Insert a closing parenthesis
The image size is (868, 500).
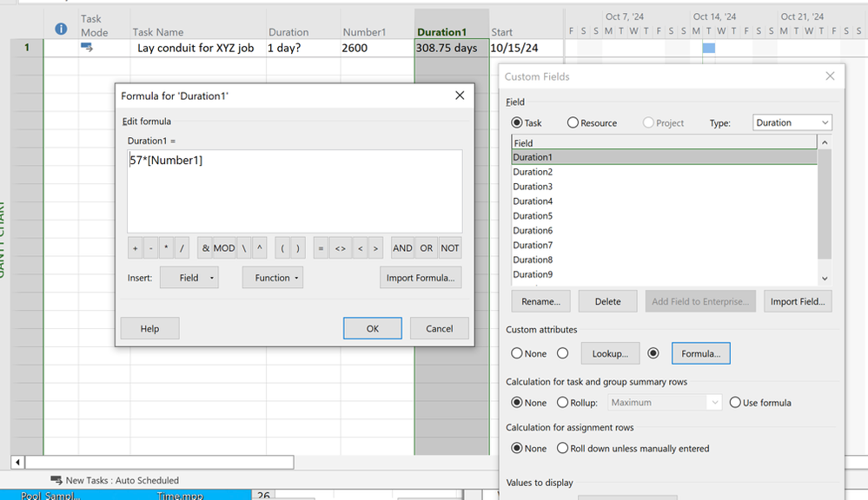pos(298,248)
